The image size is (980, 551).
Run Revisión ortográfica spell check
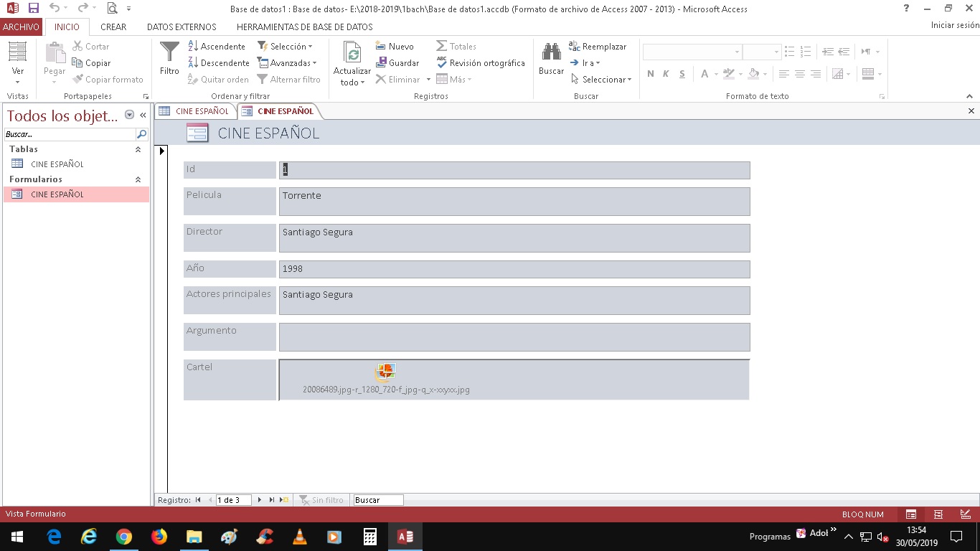(481, 62)
